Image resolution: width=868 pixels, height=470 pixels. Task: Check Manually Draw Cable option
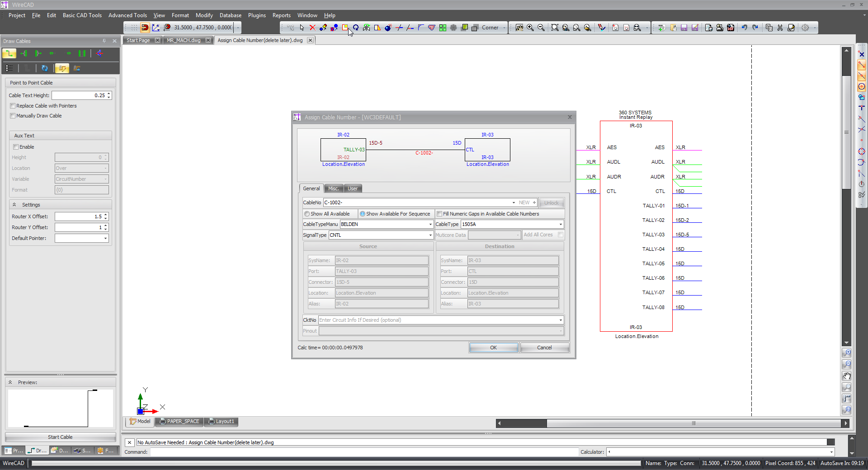tap(13, 116)
